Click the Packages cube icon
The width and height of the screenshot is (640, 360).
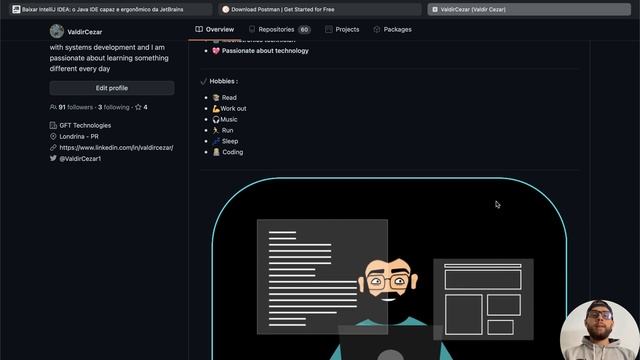pyautogui.click(x=377, y=29)
